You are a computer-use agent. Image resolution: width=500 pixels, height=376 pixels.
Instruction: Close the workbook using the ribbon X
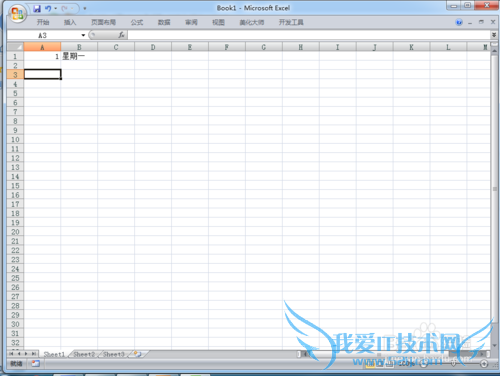click(x=493, y=22)
